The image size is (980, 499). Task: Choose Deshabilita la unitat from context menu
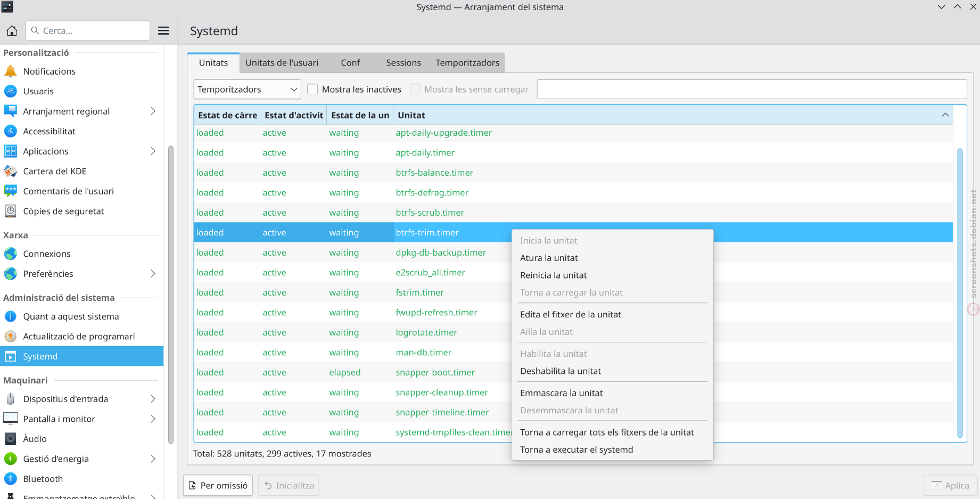click(x=612, y=371)
